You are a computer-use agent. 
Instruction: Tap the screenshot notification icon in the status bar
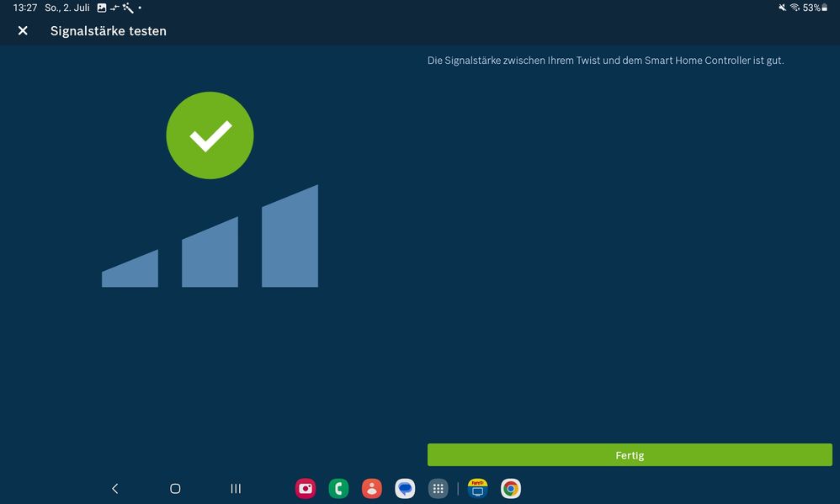100,8
